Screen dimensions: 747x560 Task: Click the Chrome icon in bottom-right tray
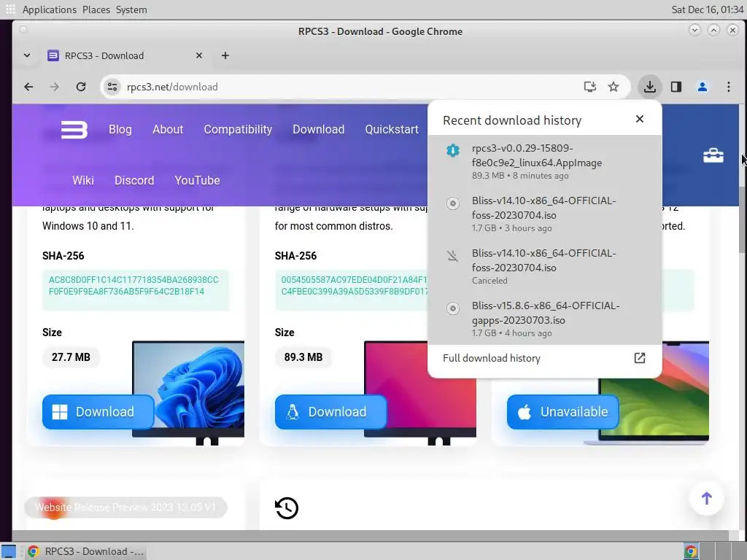(691, 551)
